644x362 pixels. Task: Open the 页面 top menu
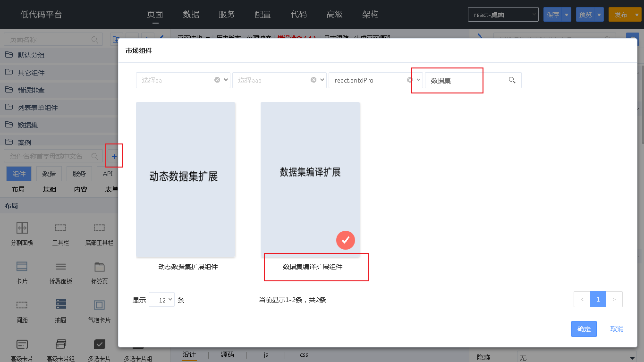(155, 14)
